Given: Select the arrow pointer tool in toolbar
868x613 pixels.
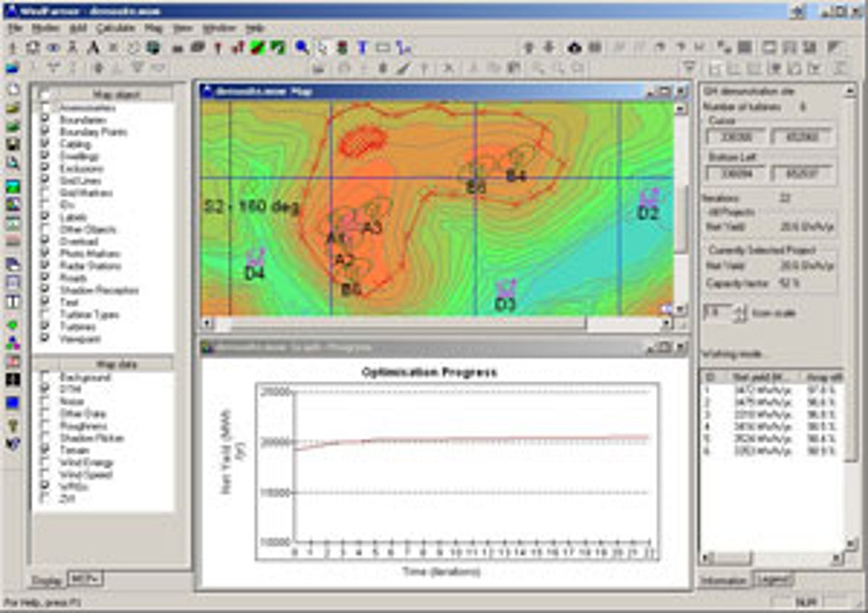Looking at the screenshot, I should click(x=323, y=48).
